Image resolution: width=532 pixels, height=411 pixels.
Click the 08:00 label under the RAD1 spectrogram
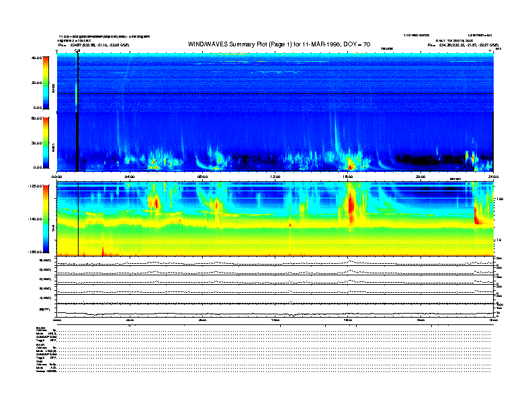[202, 177]
